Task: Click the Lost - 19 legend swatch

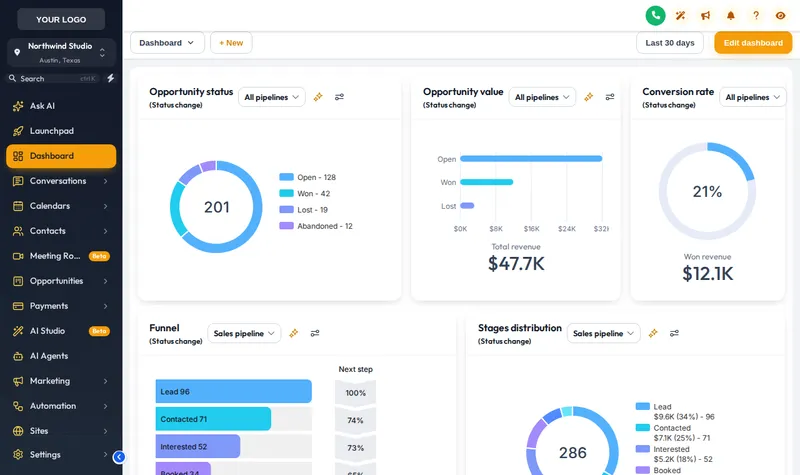Action: point(286,210)
